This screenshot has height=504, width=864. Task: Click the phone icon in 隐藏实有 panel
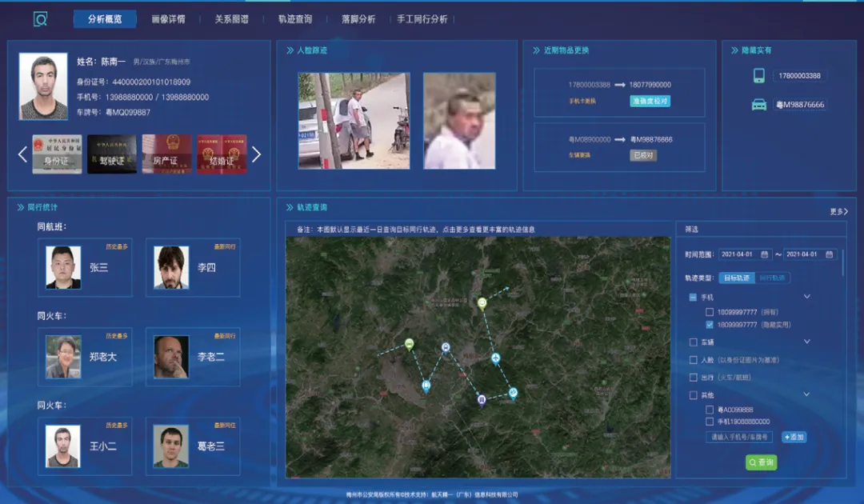tap(758, 76)
